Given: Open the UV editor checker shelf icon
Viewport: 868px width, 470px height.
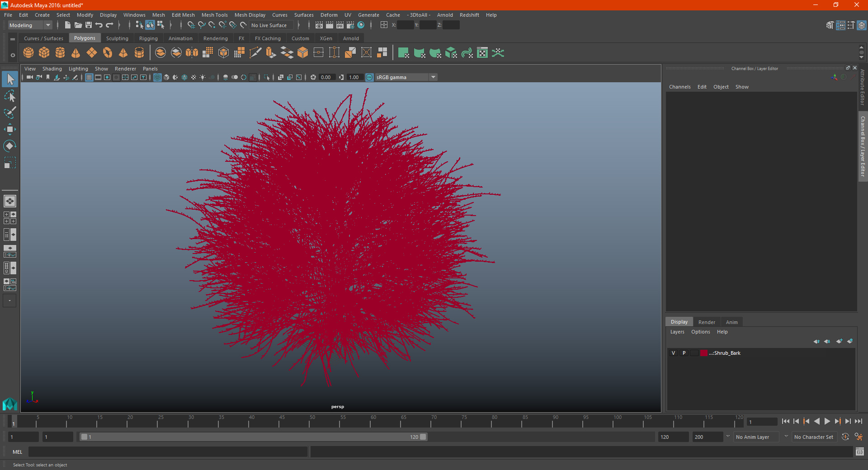Looking at the screenshot, I should pyautogui.click(x=482, y=53).
